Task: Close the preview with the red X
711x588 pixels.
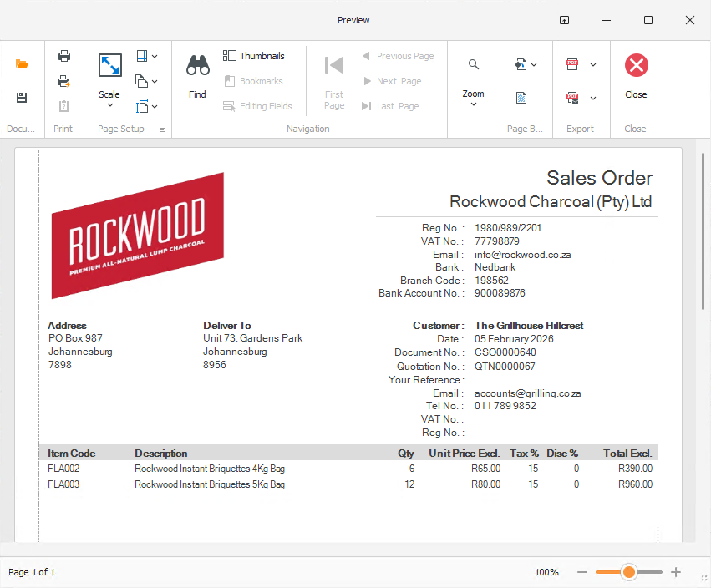Action: coord(636,65)
